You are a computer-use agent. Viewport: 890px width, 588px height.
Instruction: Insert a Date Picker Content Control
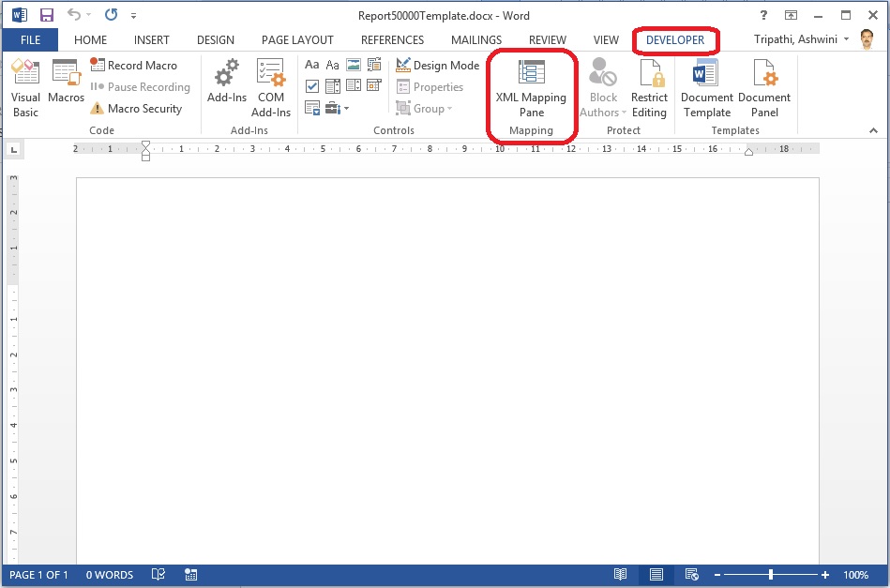(373, 85)
